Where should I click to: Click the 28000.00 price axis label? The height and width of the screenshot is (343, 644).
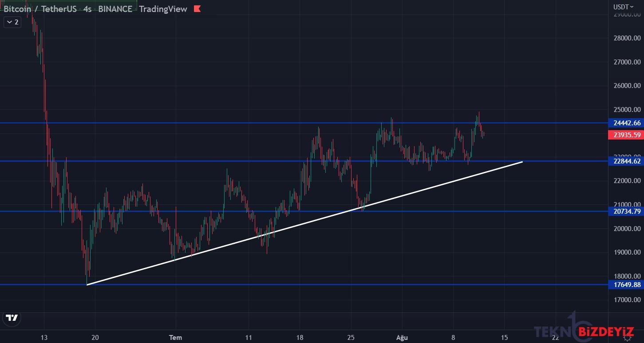click(x=627, y=38)
